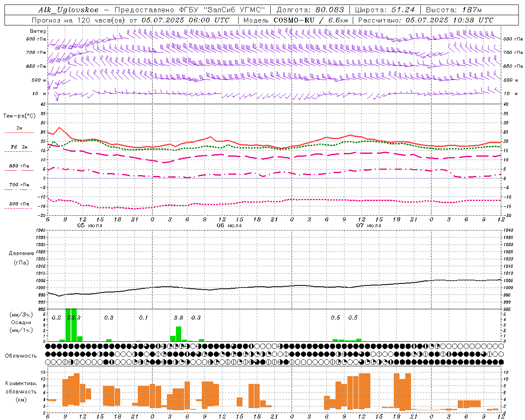525x420 pixels.
Task: Click the station name Alk_Uglovskoe
Action: tap(68, 10)
